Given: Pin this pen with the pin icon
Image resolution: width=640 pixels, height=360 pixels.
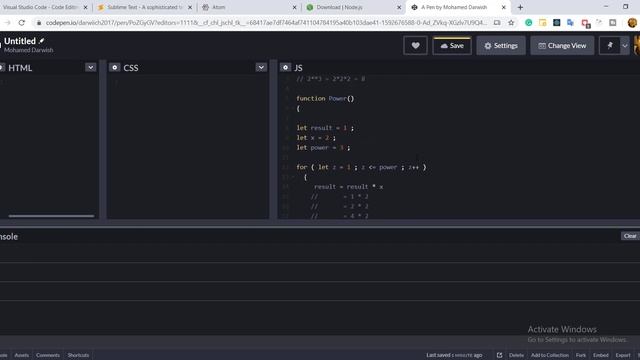Looking at the screenshot, I should [610, 46].
